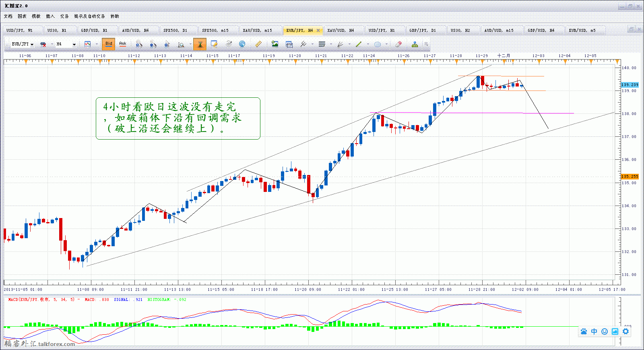Open the 图表 menu
The width and height of the screenshot is (644, 350).
pyautogui.click(x=22, y=16)
